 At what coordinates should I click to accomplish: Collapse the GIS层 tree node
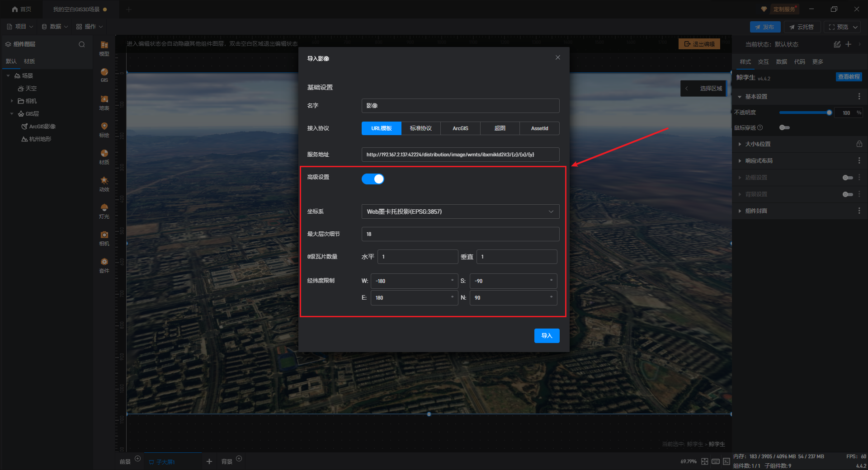(x=12, y=114)
